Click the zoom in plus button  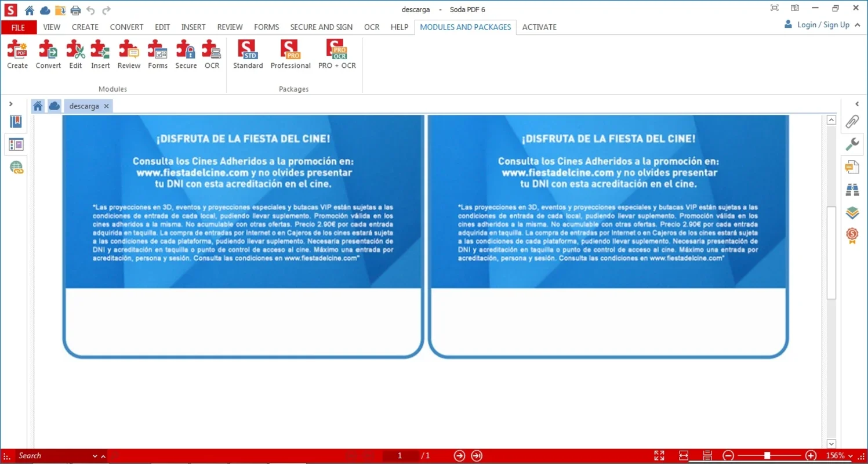(811, 456)
